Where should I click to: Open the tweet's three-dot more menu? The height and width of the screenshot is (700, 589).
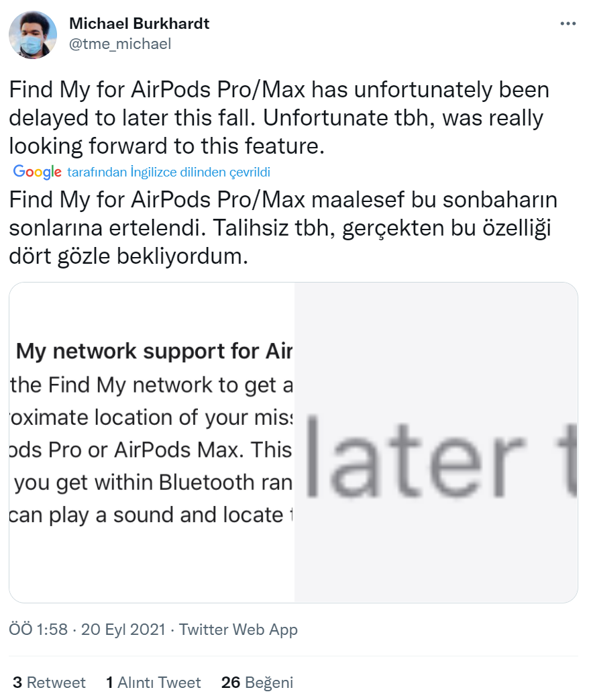tap(567, 23)
